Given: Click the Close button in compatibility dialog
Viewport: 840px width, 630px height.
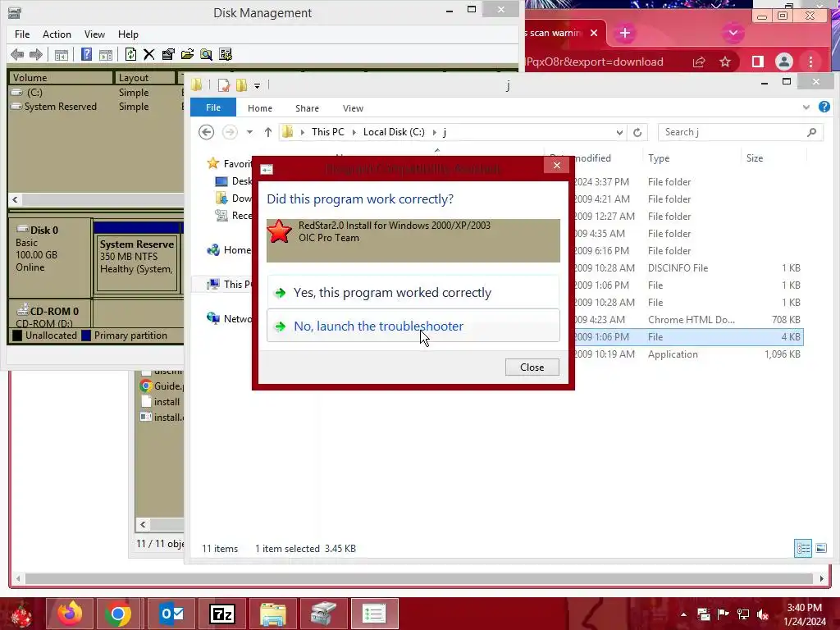Looking at the screenshot, I should point(532,367).
